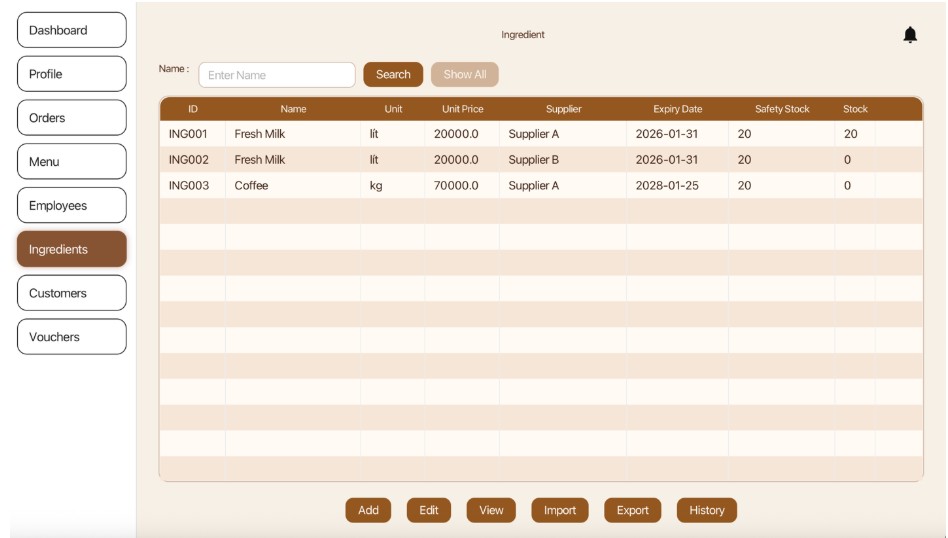Image resolution: width=948 pixels, height=538 pixels.
Task: Open the Orders section
Action: (x=72, y=118)
